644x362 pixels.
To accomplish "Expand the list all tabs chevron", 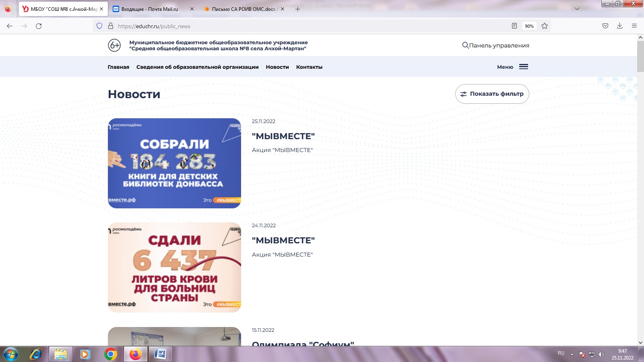I will tap(577, 9).
